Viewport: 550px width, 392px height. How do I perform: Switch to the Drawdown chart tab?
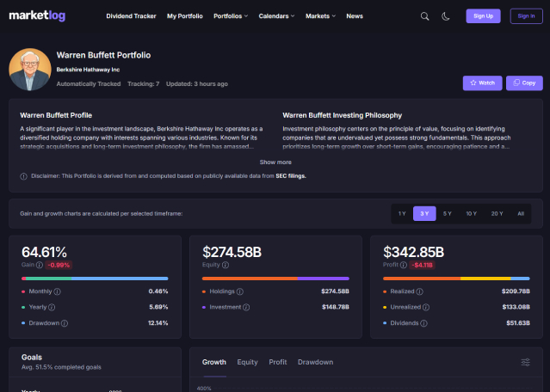315,362
